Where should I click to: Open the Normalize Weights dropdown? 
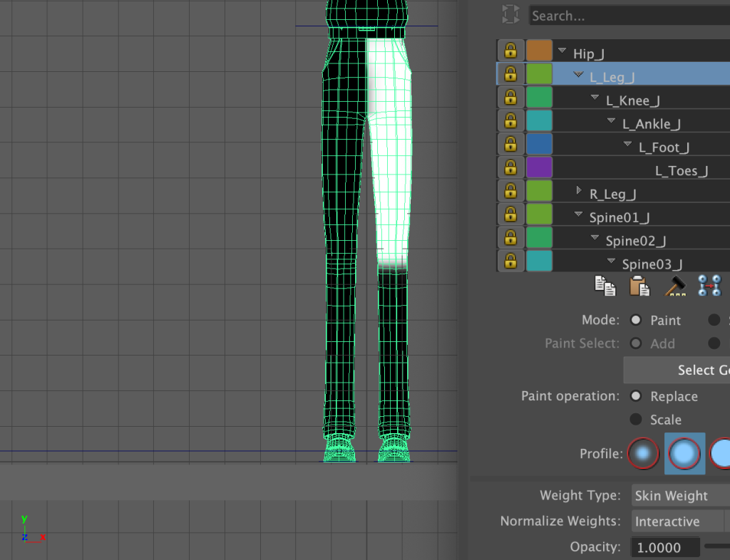coord(677,522)
